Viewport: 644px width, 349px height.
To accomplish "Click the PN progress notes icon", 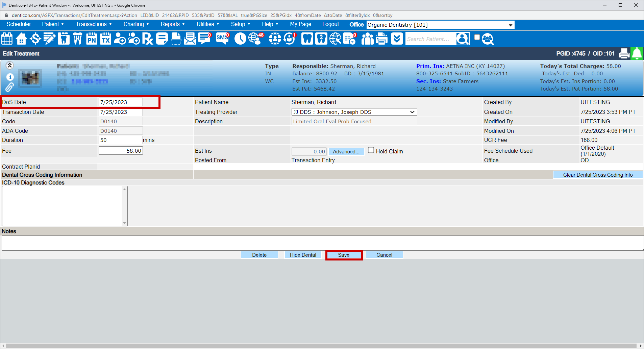I will pyautogui.click(x=92, y=39).
